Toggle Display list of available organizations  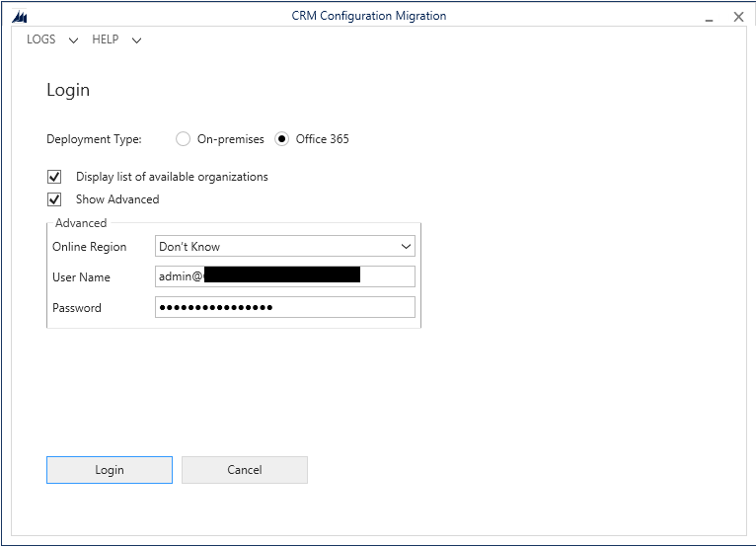54,177
